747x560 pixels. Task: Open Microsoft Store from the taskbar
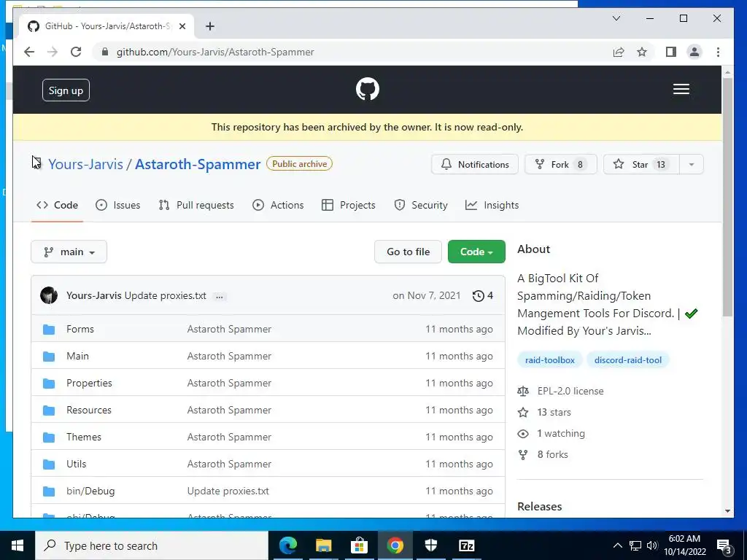point(359,545)
